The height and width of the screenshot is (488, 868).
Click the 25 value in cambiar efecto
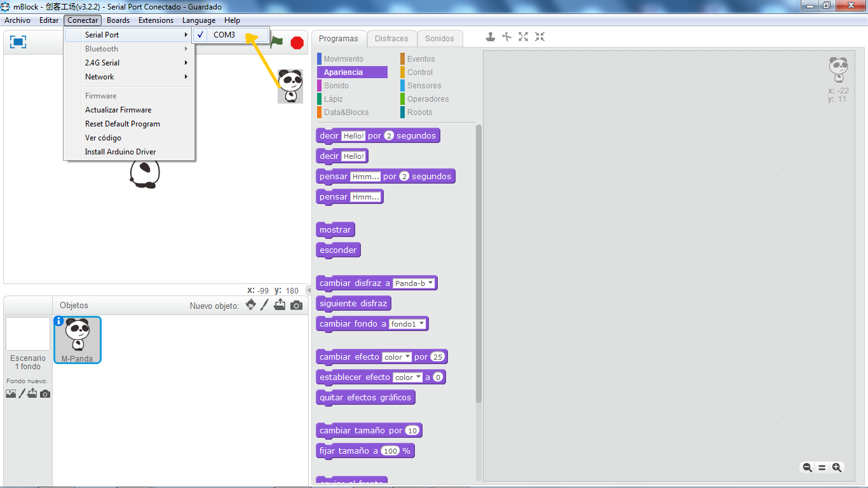click(437, 356)
